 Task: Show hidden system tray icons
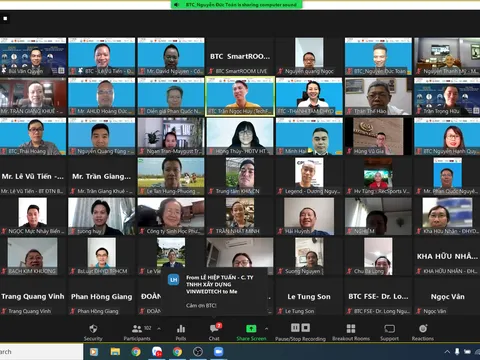pyautogui.click(x=447, y=352)
